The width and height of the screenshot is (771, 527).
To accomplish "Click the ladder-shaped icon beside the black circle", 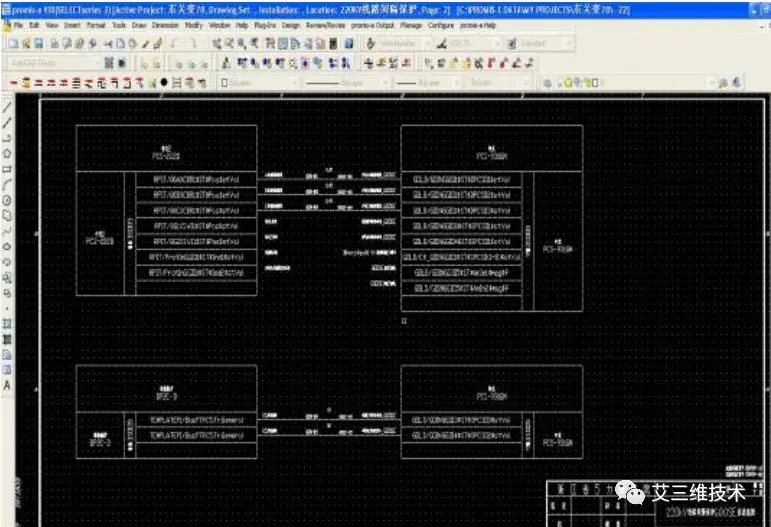I will tap(177, 83).
